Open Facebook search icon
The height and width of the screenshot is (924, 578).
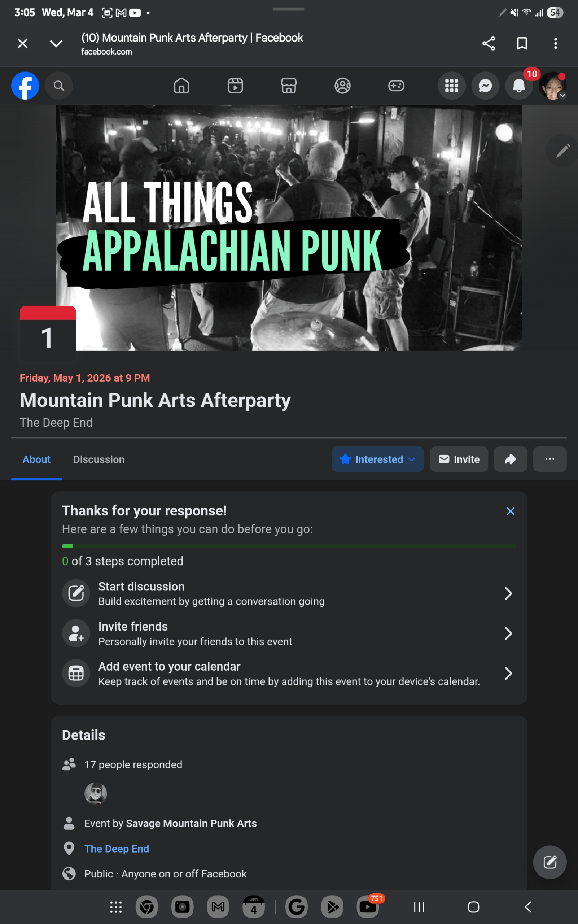tap(58, 86)
